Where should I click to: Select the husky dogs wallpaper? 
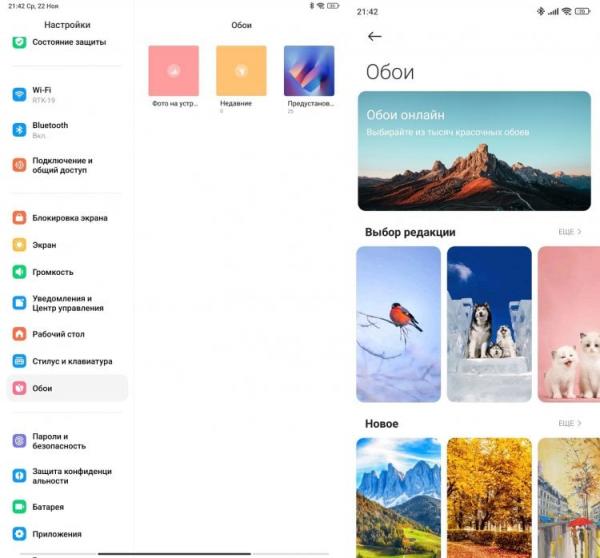489,324
